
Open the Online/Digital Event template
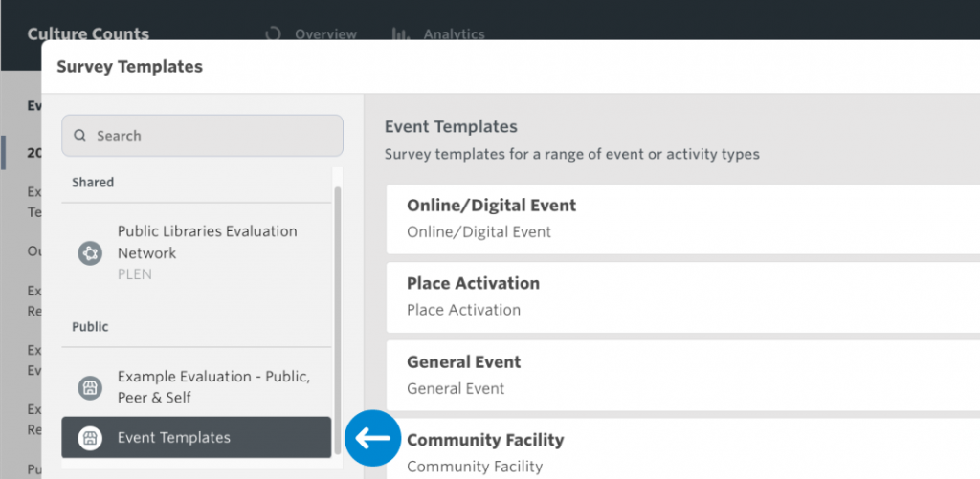coord(683,219)
